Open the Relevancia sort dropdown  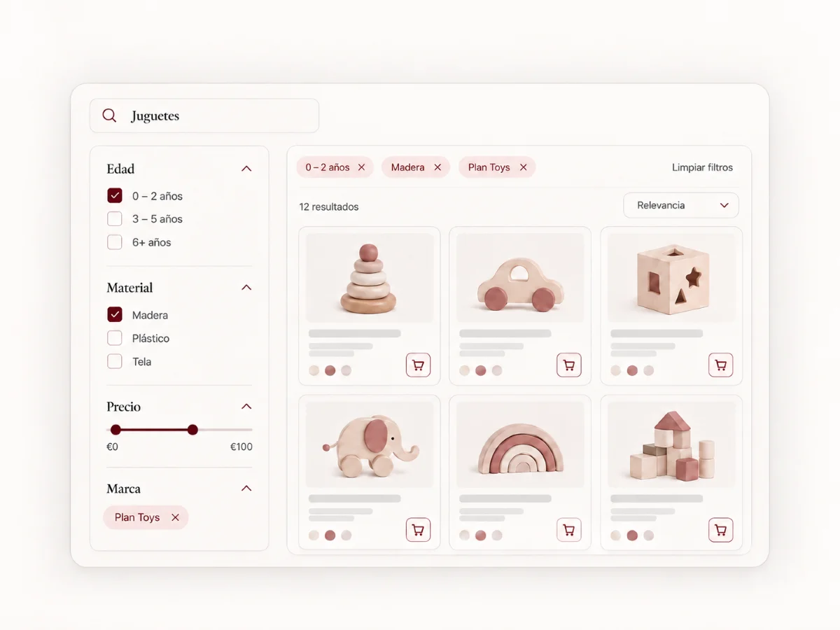point(681,205)
